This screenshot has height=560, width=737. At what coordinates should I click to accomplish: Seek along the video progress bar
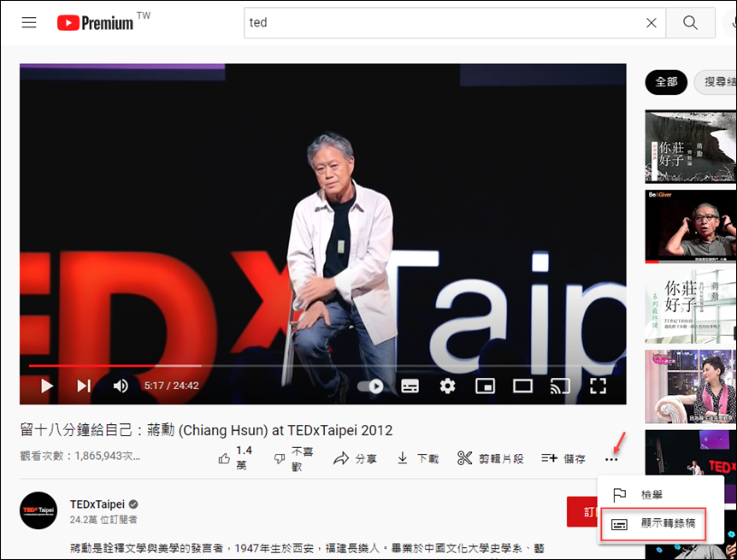click(322, 365)
